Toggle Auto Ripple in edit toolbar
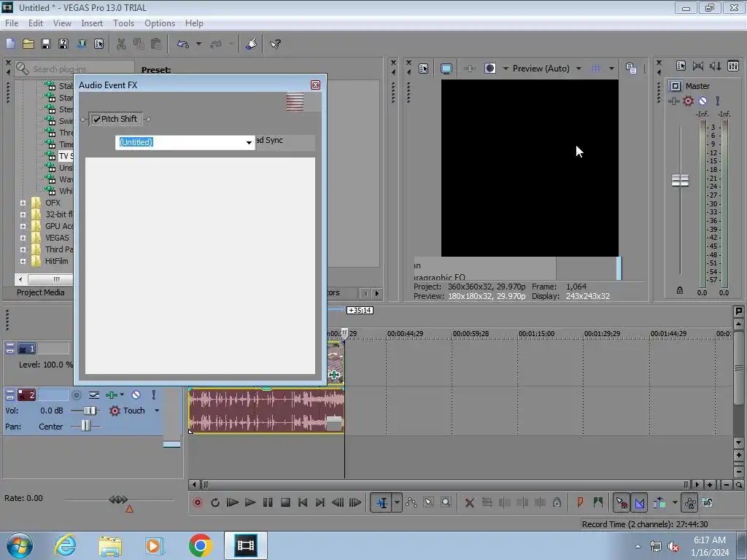This screenshot has width=747, height=560. (659, 502)
